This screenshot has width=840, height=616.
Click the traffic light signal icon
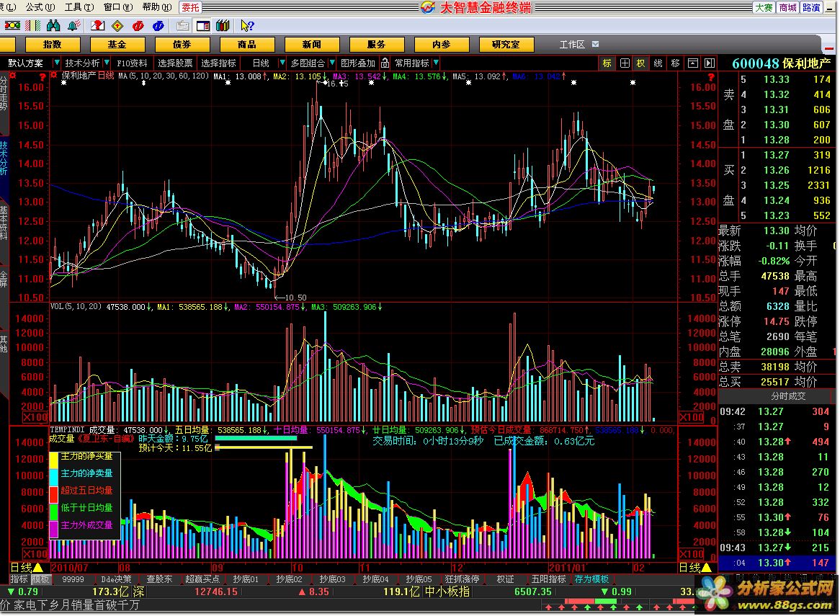coord(12,26)
